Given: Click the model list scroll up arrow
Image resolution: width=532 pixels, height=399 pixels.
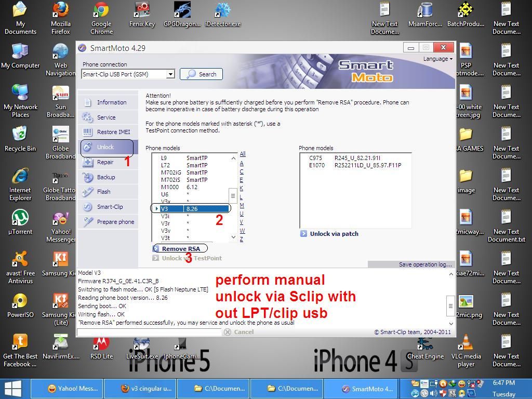Looking at the screenshot, I should point(233,158).
